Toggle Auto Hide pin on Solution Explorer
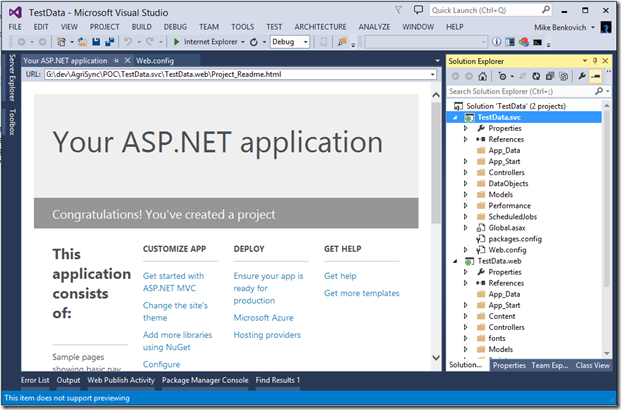 tap(596, 61)
